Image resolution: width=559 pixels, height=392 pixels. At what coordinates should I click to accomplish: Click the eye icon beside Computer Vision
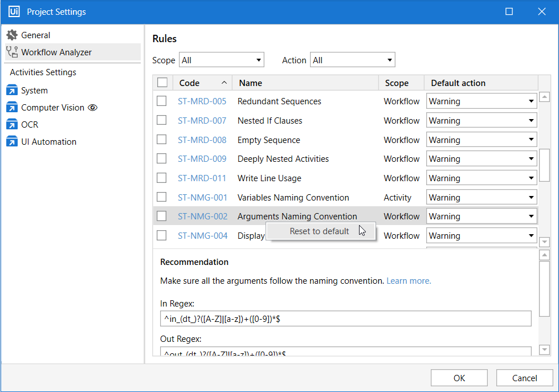(x=93, y=108)
